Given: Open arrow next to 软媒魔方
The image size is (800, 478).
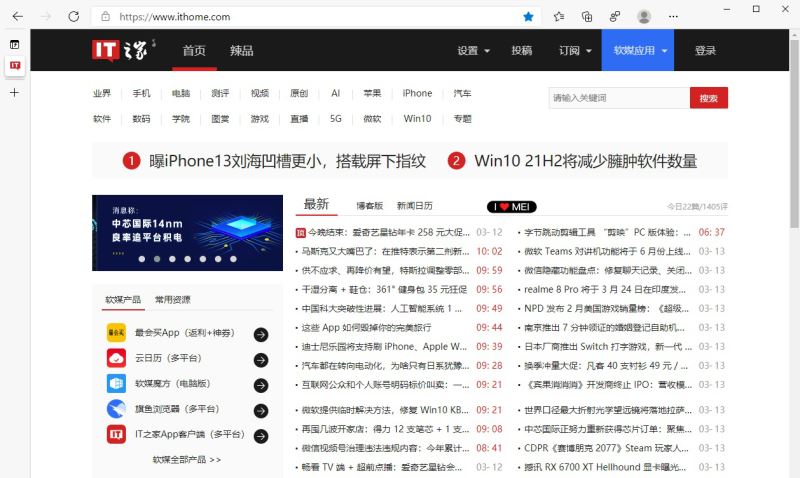Looking at the screenshot, I should [261, 386].
